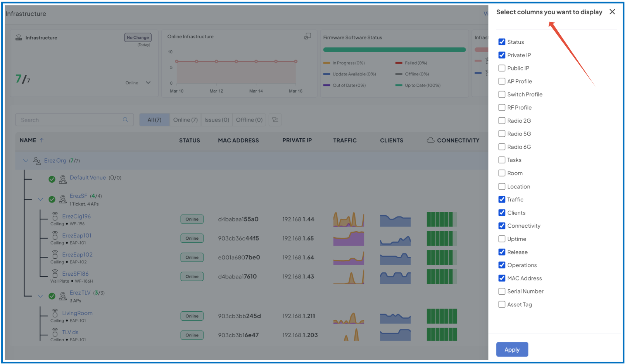Open the expand icon on Online Infrastructure chart
The width and height of the screenshot is (625, 364).
click(307, 36)
